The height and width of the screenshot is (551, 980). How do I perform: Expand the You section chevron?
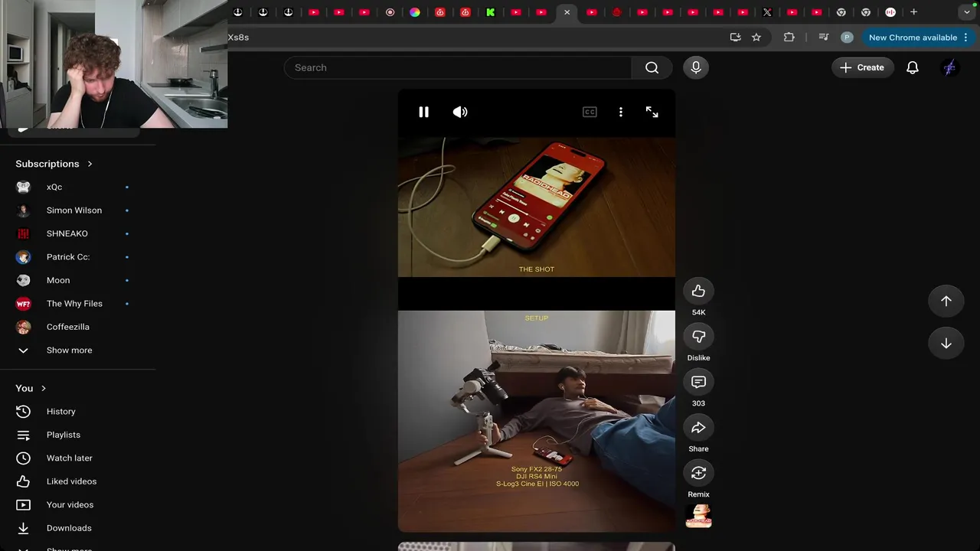coord(43,388)
